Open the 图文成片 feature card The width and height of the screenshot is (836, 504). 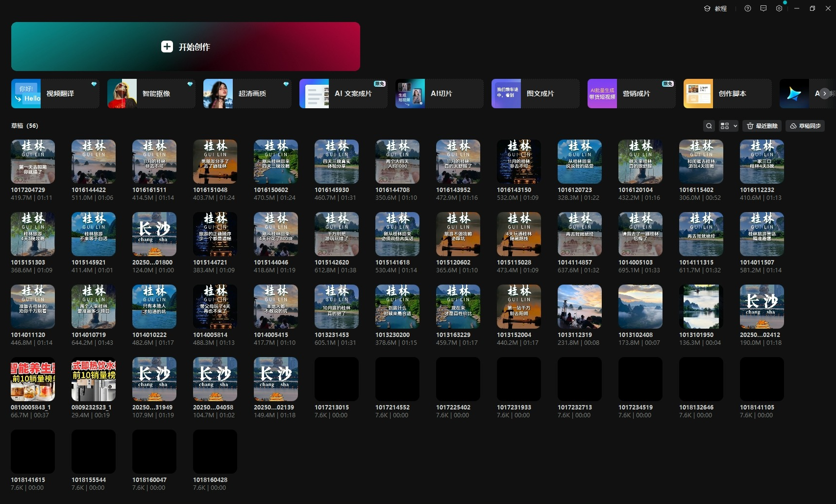pyautogui.click(x=535, y=94)
